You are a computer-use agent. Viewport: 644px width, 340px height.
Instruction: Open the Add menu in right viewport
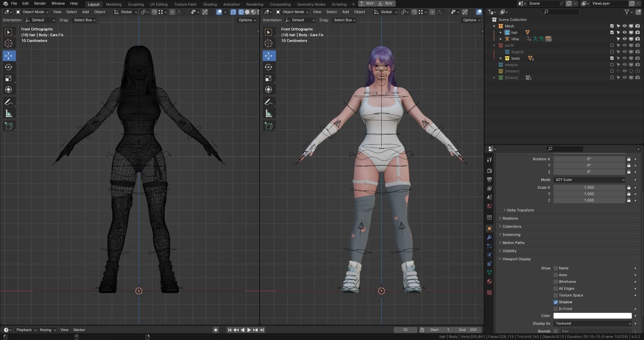345,12
